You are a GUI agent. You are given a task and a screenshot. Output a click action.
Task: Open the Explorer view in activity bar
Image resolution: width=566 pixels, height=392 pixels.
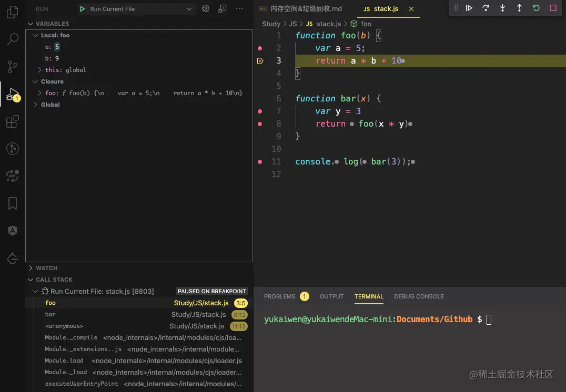point(13,12)
